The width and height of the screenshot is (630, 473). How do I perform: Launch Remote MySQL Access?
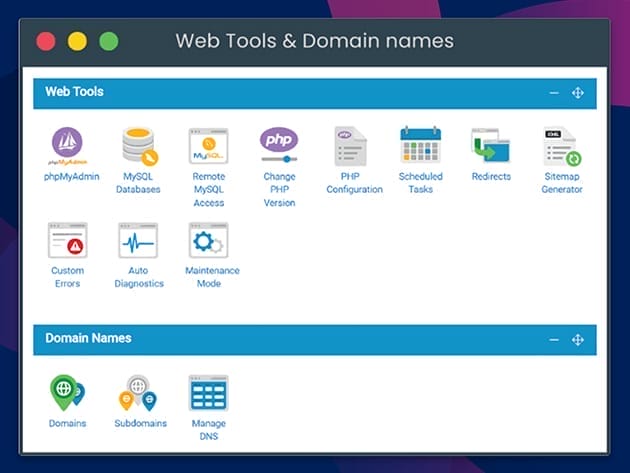click(209, 146)
